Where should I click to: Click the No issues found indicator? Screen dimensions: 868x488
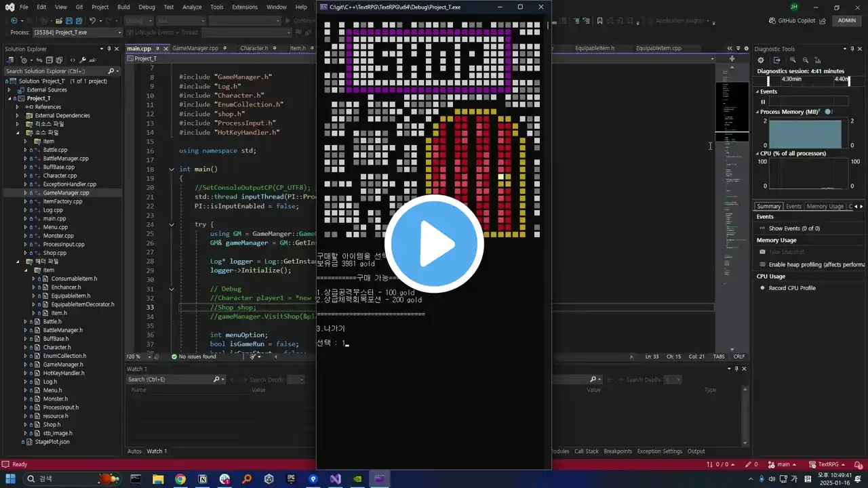tap(193, 357)
